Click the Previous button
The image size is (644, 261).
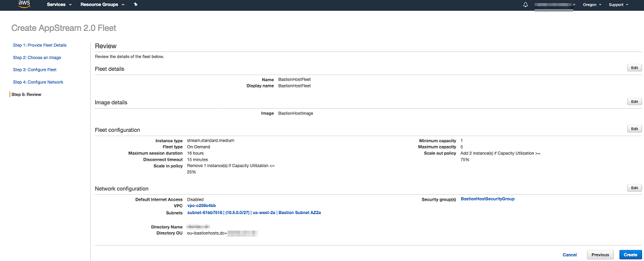click(x=600, y=255)
